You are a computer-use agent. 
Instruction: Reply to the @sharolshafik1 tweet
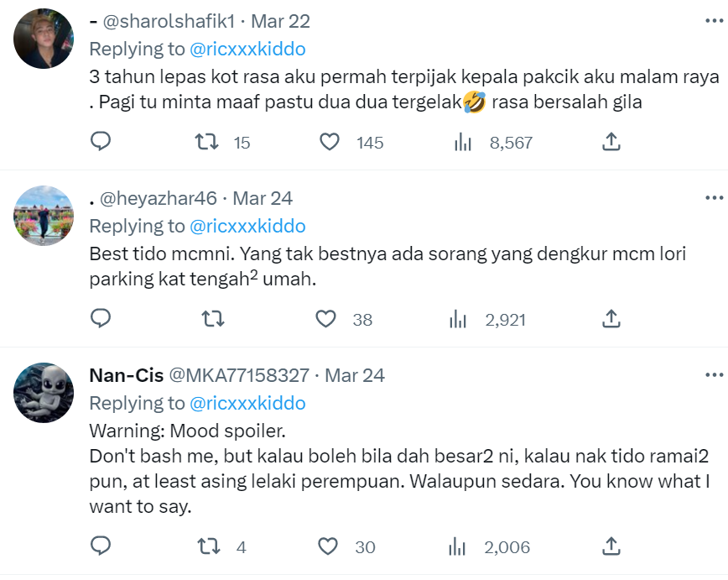click(101, 142)
